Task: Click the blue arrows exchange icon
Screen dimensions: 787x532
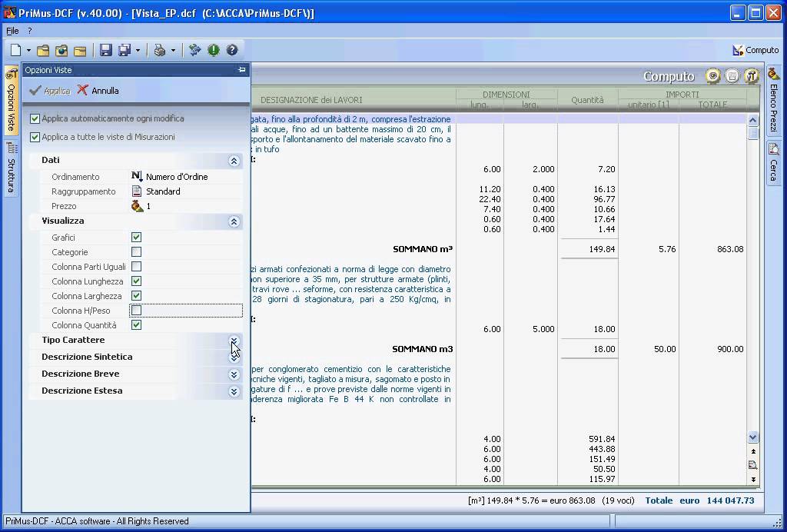Action: (194, 50)
